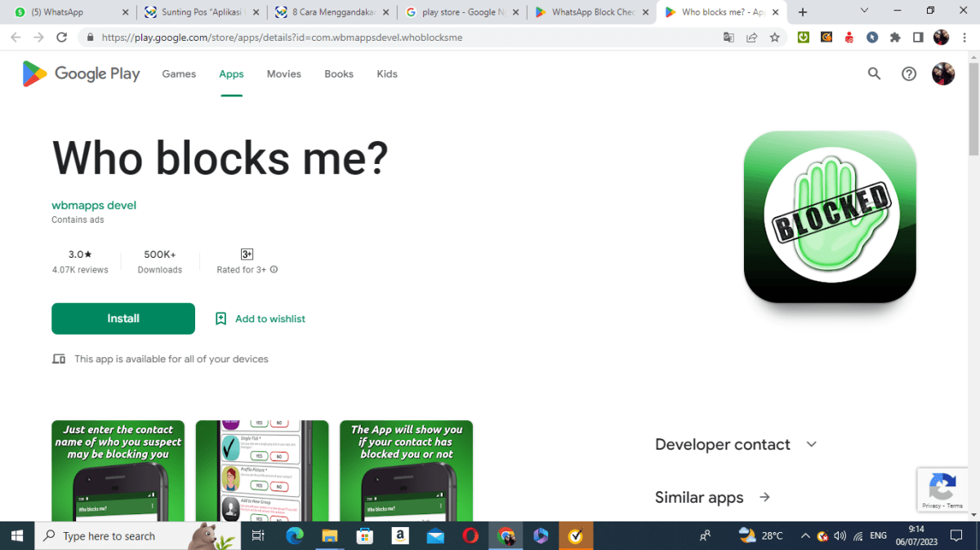Screen dimensions: 980x550
Task: Open the tab search dropdown arrow
Action: tap(866, 11)
